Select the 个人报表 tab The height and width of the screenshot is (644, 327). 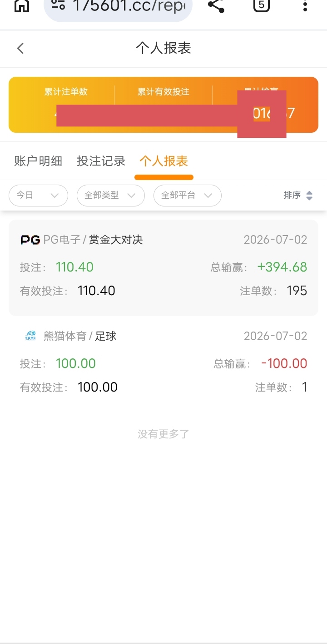pyautogui.click(x=163, y=161)
